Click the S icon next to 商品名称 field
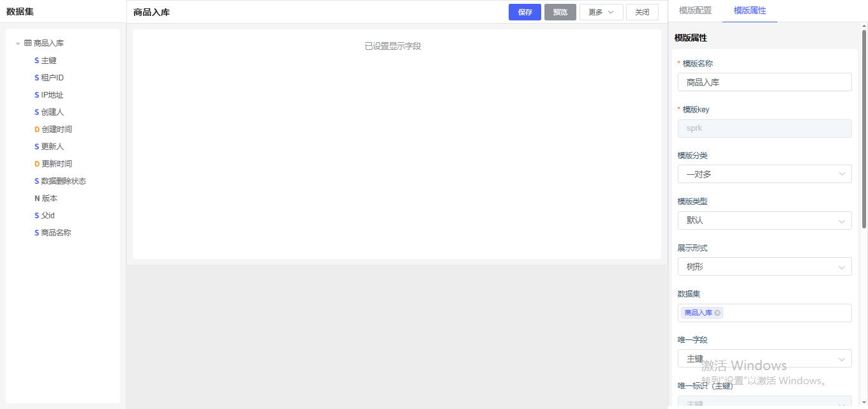868x409 pixels. (37, 232)
